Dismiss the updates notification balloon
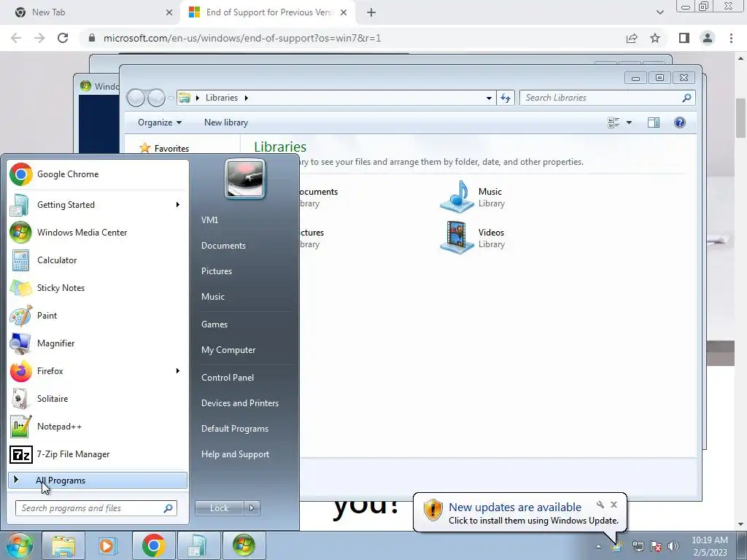The image size is (747, 560). (x=614, y=505)
